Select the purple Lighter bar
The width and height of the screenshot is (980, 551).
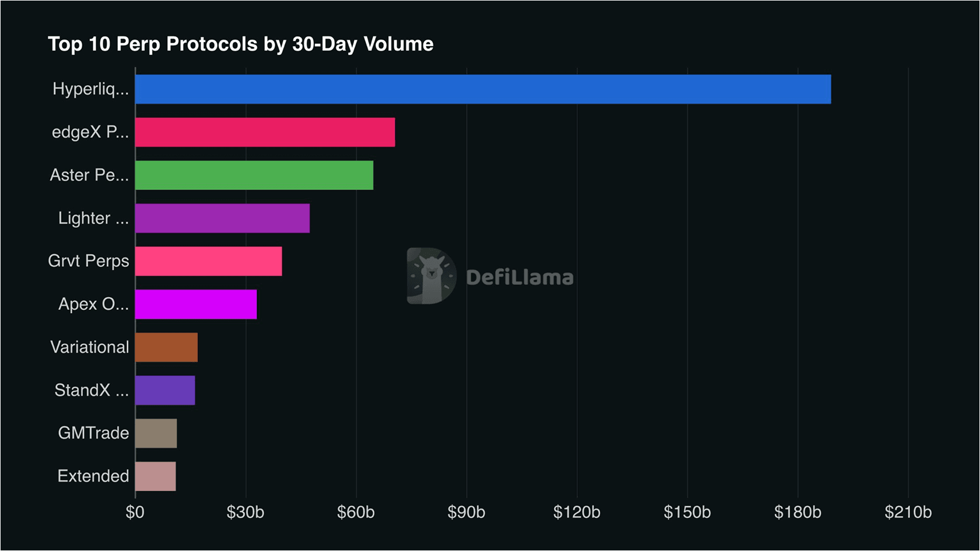click(222, 218)
